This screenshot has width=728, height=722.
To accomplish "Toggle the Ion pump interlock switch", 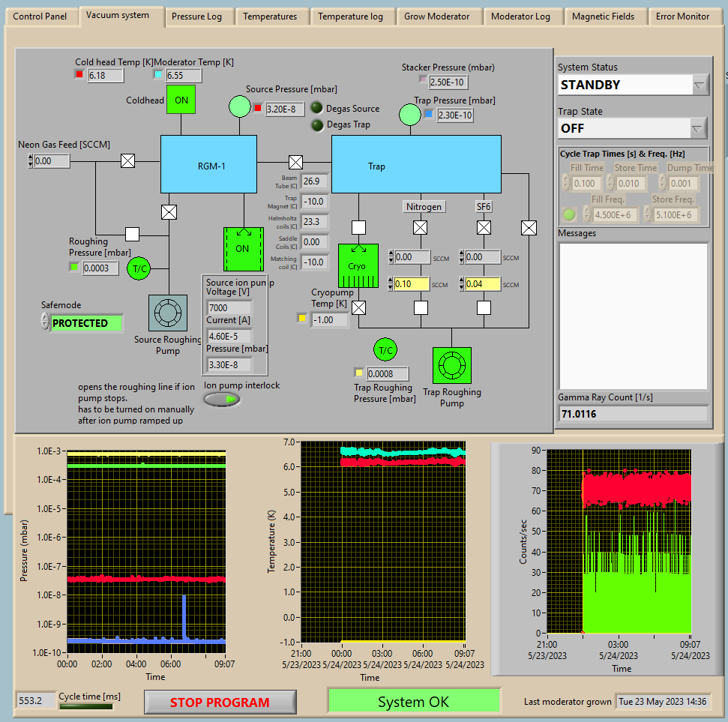I will pos(223,400).
